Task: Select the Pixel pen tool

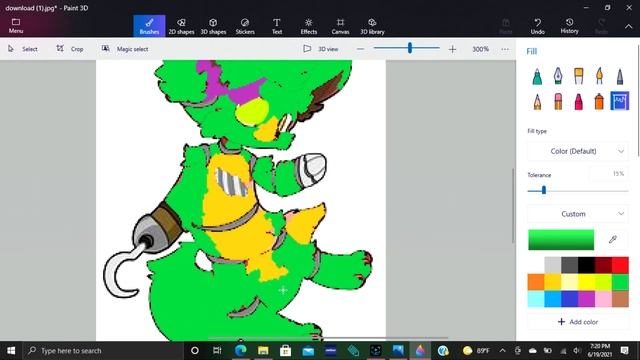Action: (620, 76)
